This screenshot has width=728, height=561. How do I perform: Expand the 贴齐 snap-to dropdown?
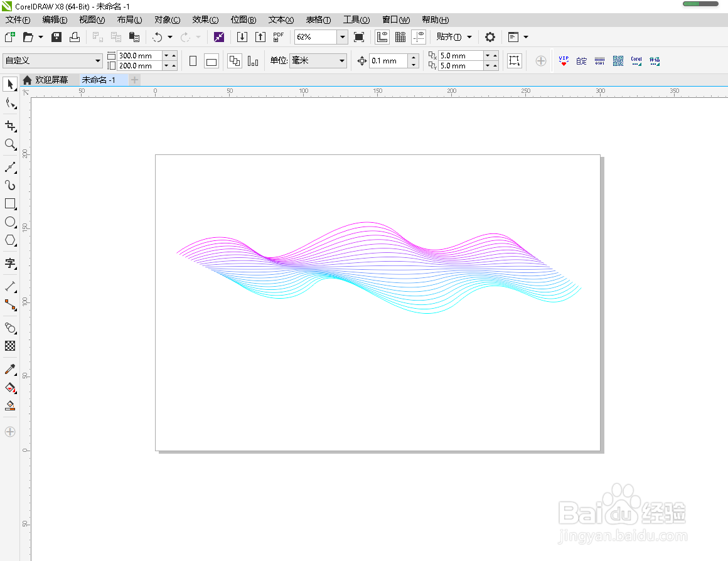click(469, 37)
